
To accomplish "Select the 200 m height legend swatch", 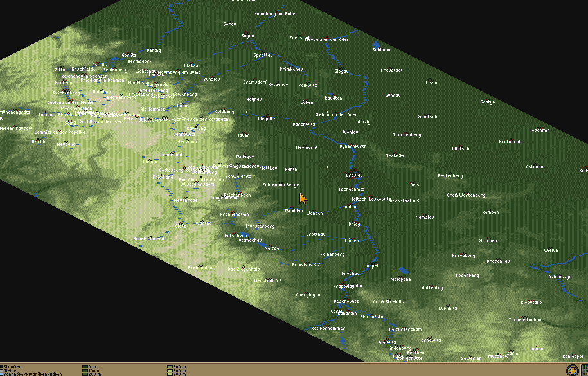I will click(85, 374).
